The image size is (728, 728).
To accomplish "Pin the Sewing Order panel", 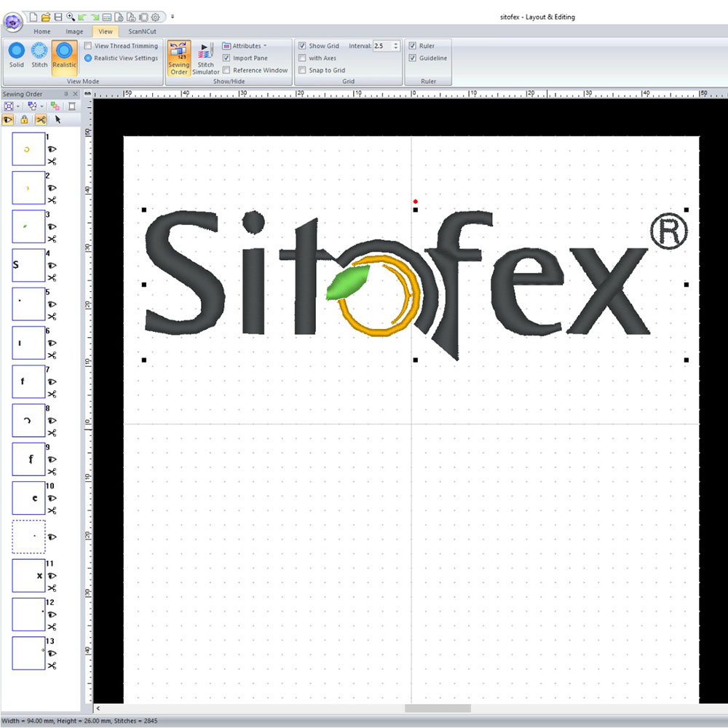I will (x=66, y=94).
